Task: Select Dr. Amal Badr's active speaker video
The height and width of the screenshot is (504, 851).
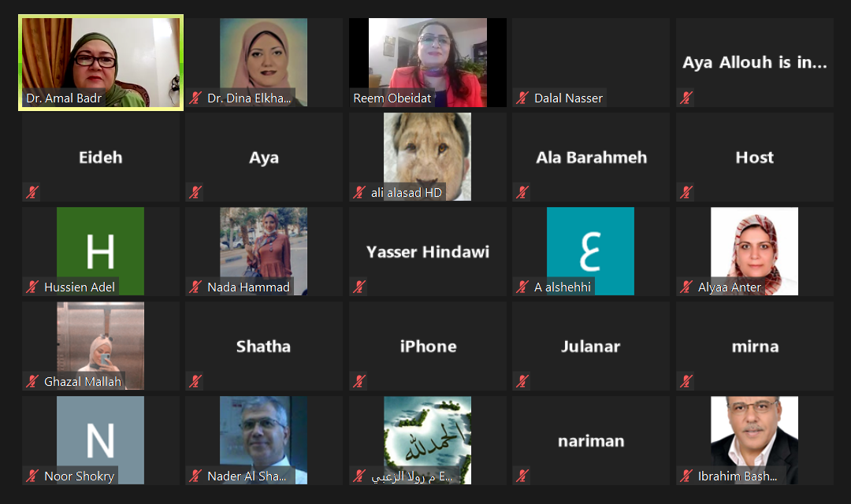Action: pos(101,62)
